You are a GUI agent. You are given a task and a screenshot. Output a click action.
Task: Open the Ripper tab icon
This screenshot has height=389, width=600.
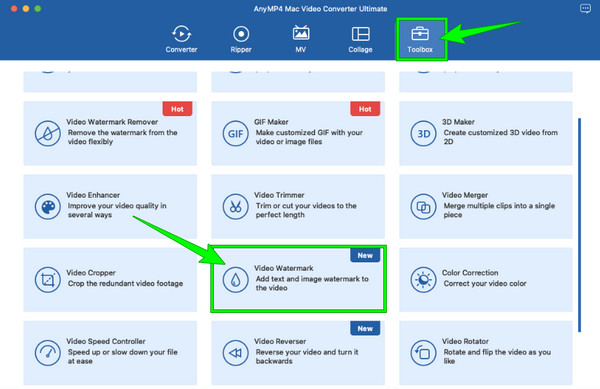coord(241,34)
